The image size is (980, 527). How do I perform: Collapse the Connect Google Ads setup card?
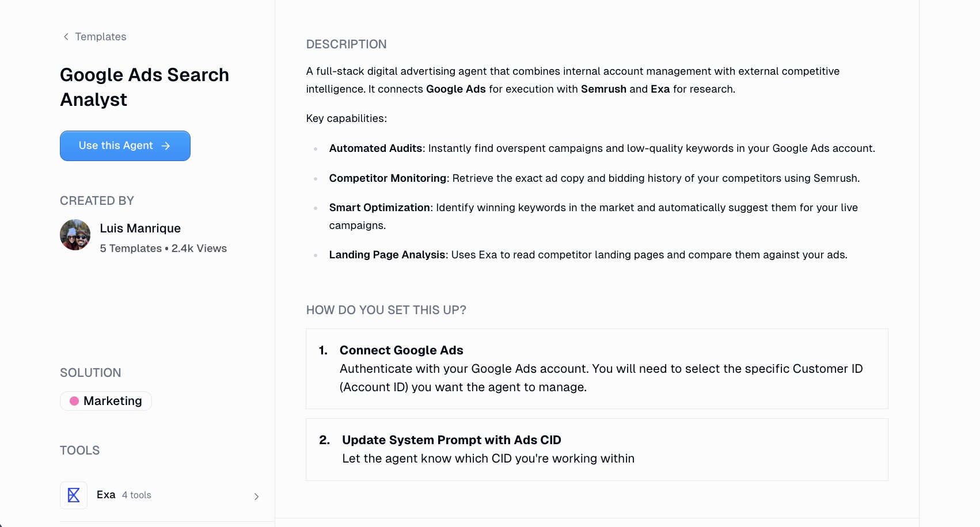[x=401, y=350]
